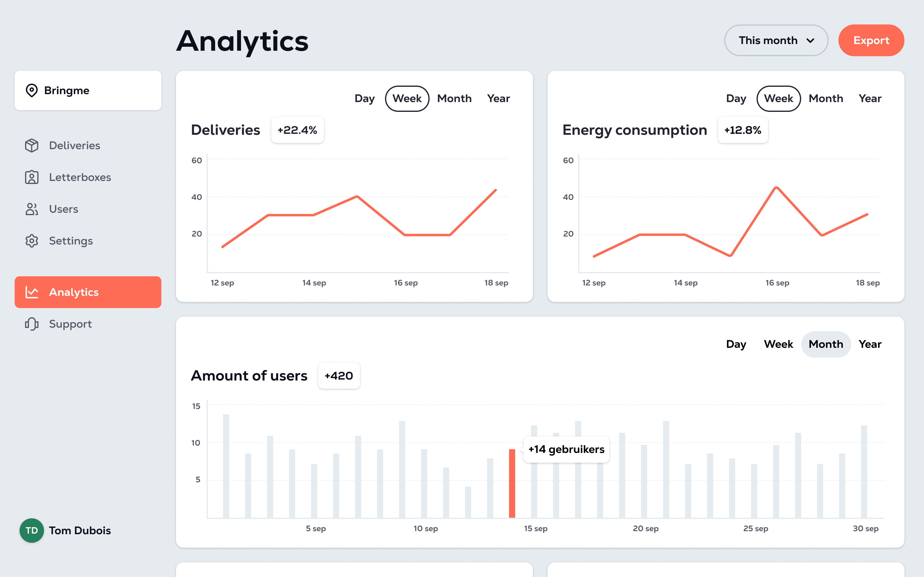Screen dimensions: 924x577
Task: Select Month on Amount of users chart
Action: click(x=826, y=344)
